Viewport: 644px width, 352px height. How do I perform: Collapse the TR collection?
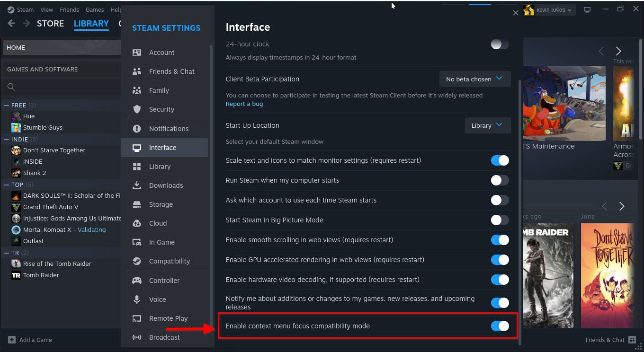tap(7, 253)
